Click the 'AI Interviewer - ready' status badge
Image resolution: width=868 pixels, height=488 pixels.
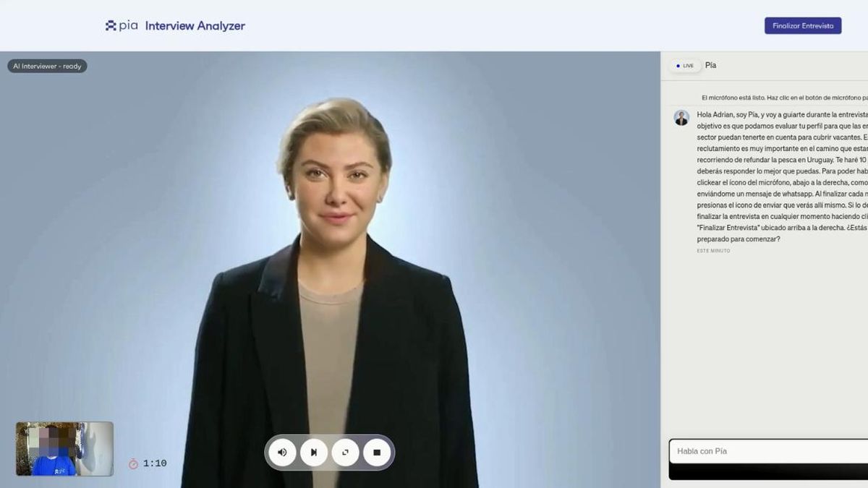coord(48,66)
